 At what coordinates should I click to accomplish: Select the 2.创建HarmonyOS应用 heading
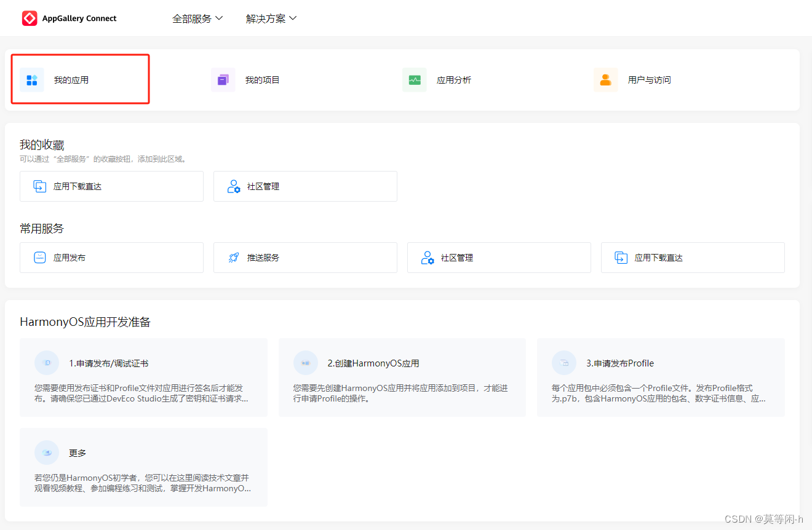[x=373, y=363]
